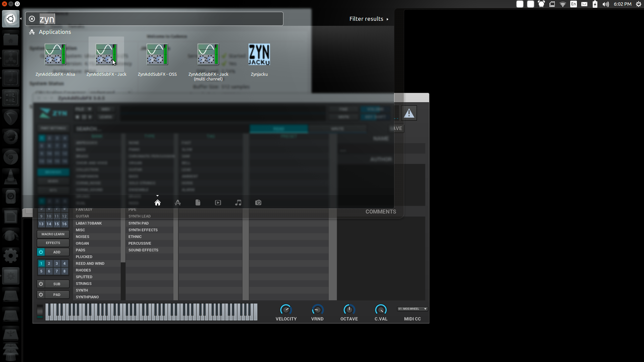Launch ZynAddSubFX - OSS application icon
This screenshot has height=362, width=644.
tap(157, 55)
